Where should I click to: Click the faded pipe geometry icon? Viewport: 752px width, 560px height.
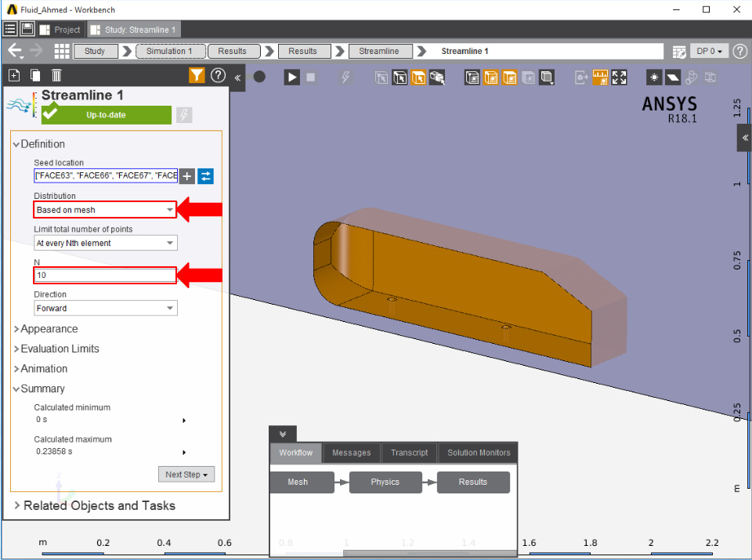[x=692, y=78]
